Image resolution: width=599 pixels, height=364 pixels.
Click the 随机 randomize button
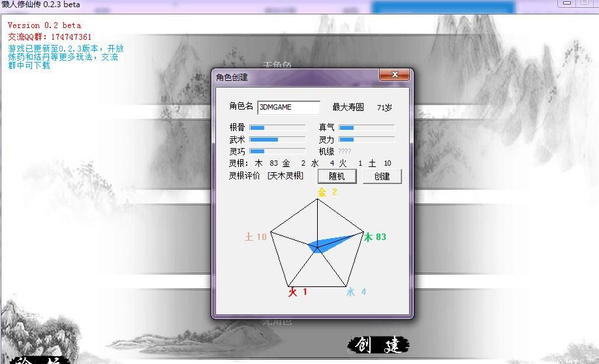pos(337,176)
